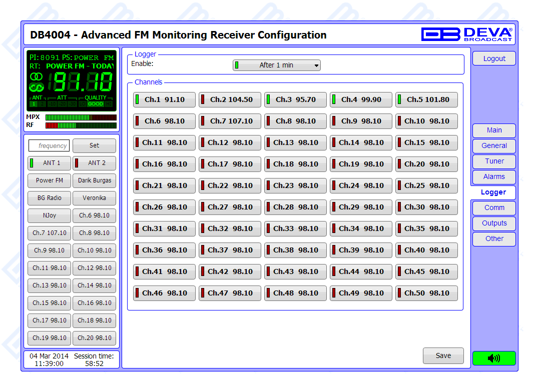
Task: Tune to Power FM preset
Action: [x=50, y=180]
